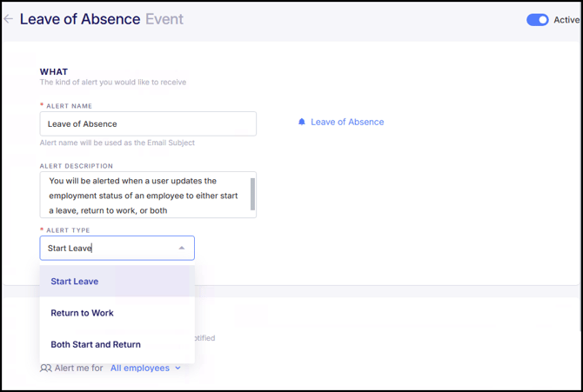The image size is (583, 392).
Task: Click the people icon next to Alert me for
Action: [x=46, y=369]
